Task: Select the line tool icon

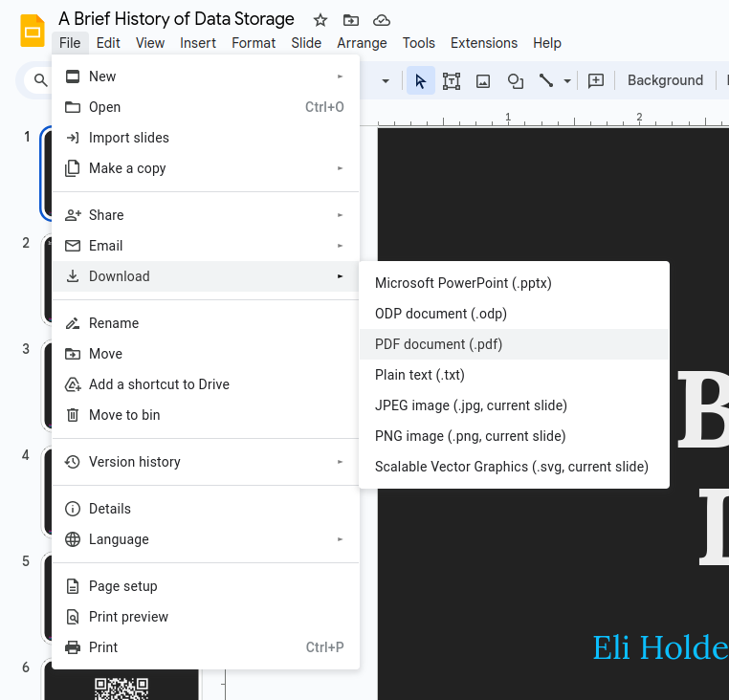Action: click(546, 81)
